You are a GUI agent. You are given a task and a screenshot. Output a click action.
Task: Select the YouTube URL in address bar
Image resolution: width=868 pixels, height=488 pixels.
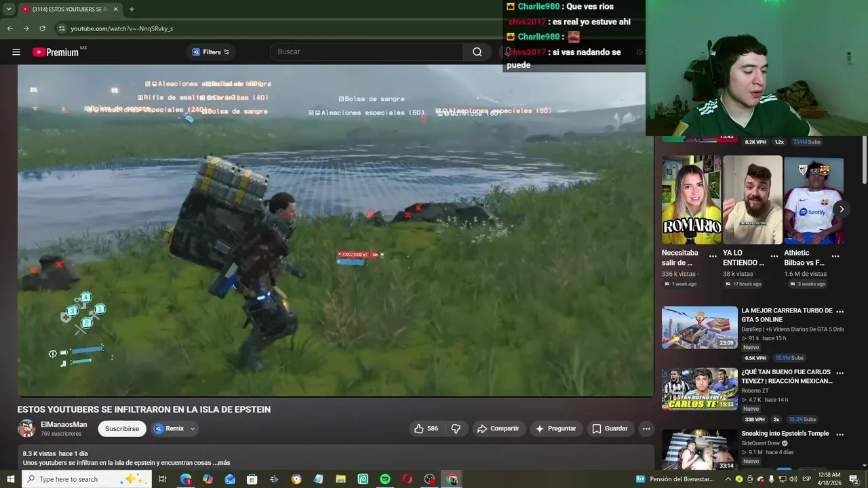coord(122,28)
